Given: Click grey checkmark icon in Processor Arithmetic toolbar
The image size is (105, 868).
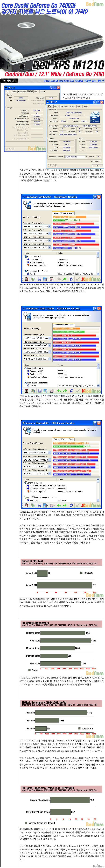Looking at the screenshot, I should [78, 279].
